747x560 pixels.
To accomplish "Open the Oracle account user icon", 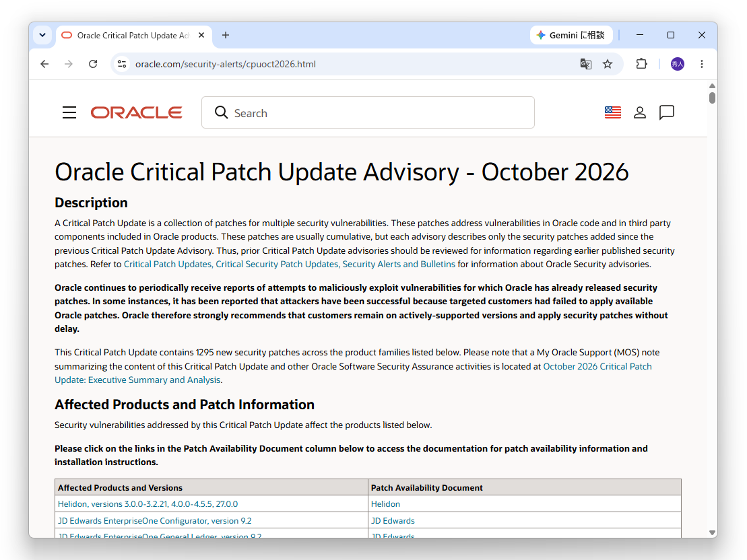I will [640, 112].
